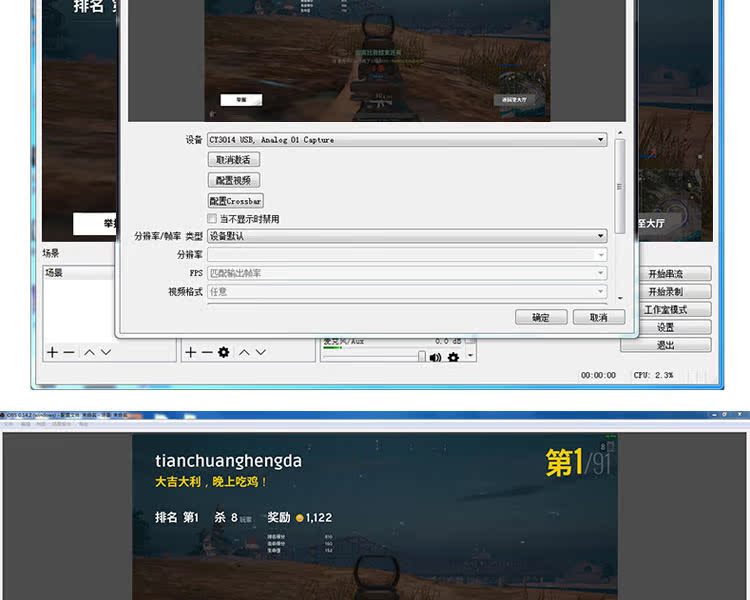Move the scene up in the Scenes panel
This screenshot has width=750, height=600.
[x=89, y=353]
